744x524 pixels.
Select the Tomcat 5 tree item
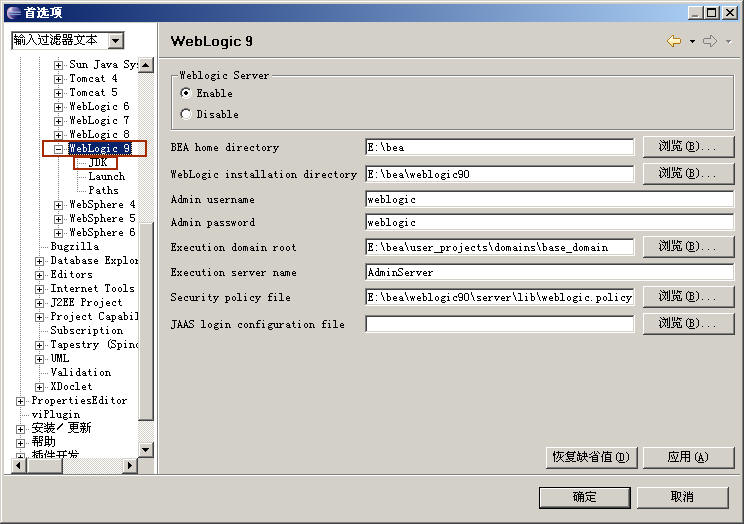[x=93, y=92]
